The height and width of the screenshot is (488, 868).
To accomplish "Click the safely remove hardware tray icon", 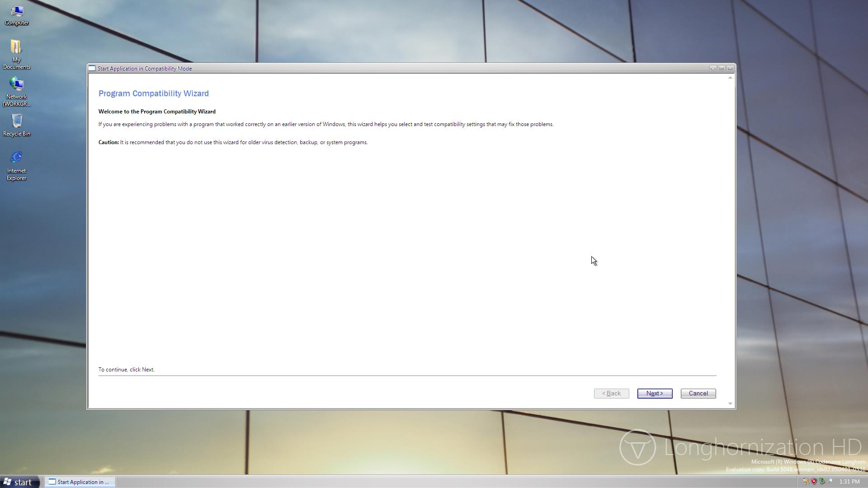I will (822, 481).
